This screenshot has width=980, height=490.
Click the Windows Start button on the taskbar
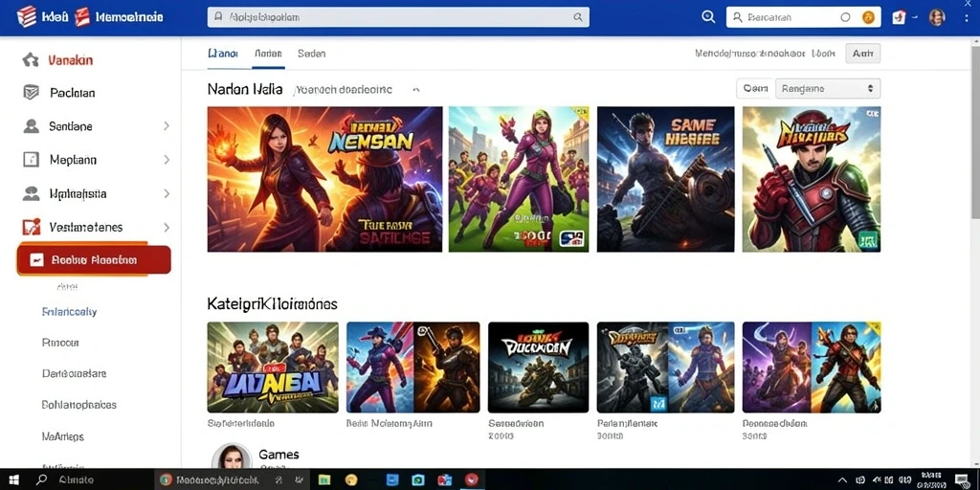coord(13,480)
